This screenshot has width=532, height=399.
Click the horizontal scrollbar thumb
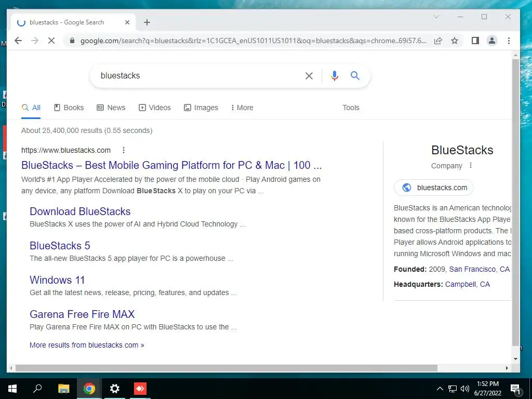click(x=227, y=368)
